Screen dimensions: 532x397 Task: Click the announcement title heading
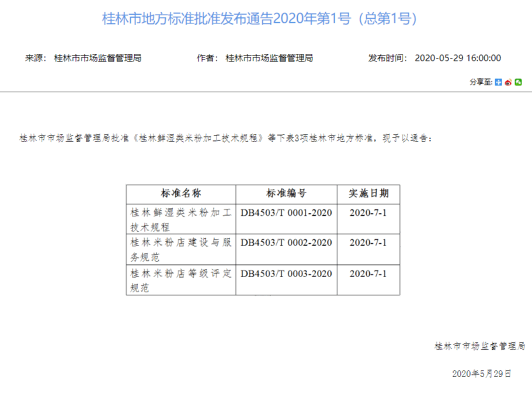pos(260,19)
